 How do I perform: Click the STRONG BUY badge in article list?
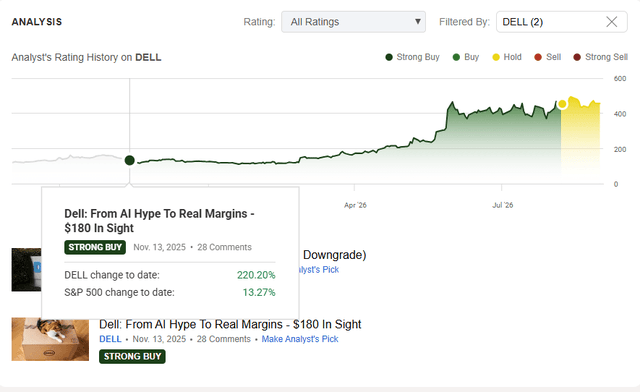[x=132, y=356]
